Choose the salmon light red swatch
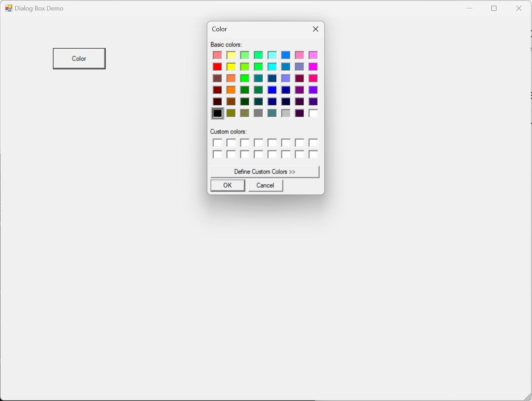Image resolution: width=532 pixels, height=401 pixels. pyautogui.click(x=217, y=55)
